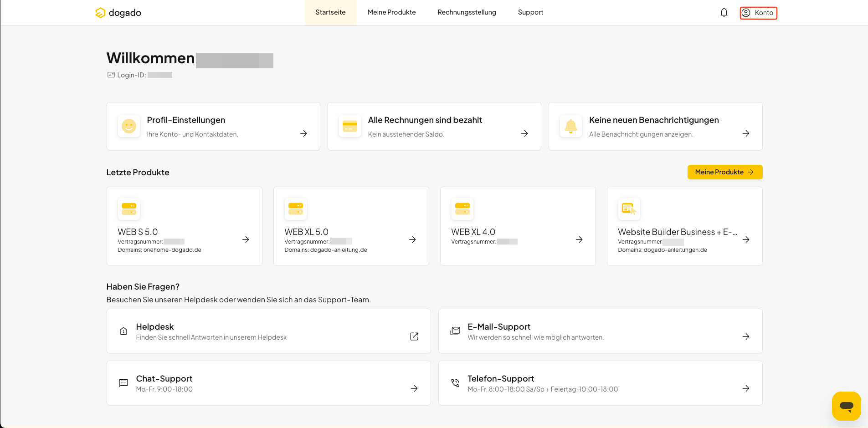Screen dimensions: 868x428
Task: Click the Login-ID card icon
Action: pyautogui.click(x=111, y=75)
